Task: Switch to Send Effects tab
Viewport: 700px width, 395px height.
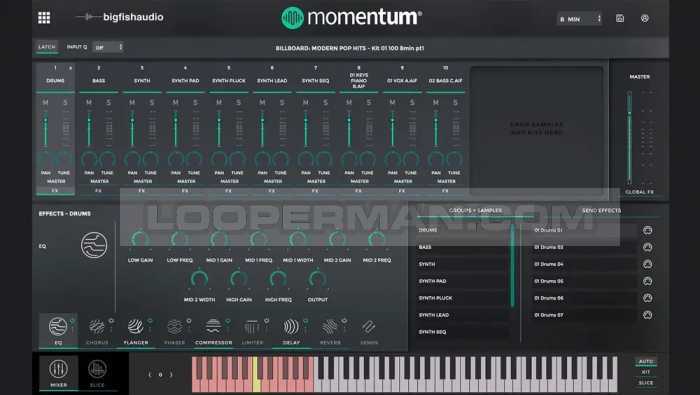Action: tap(601, 211)
